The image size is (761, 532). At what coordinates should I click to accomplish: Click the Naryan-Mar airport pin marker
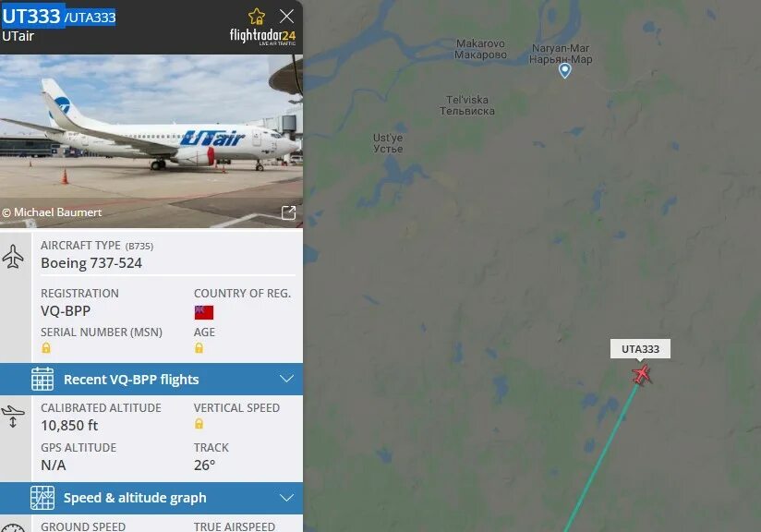point(564,71)
